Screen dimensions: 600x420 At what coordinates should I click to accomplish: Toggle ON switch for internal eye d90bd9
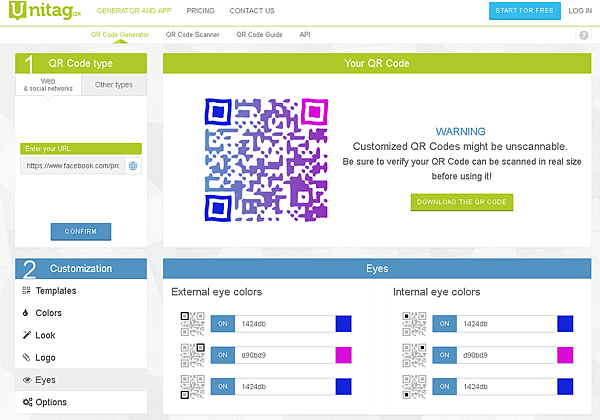tap(444, 355)
